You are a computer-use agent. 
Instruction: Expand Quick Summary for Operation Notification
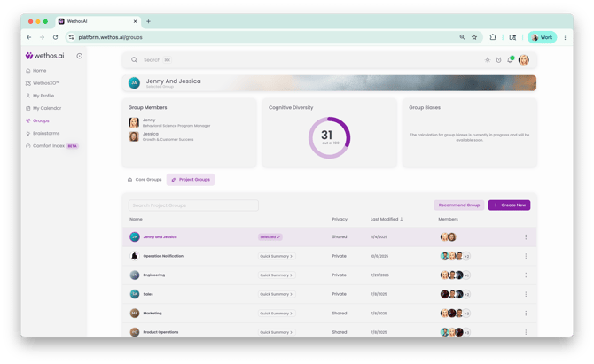277,256
